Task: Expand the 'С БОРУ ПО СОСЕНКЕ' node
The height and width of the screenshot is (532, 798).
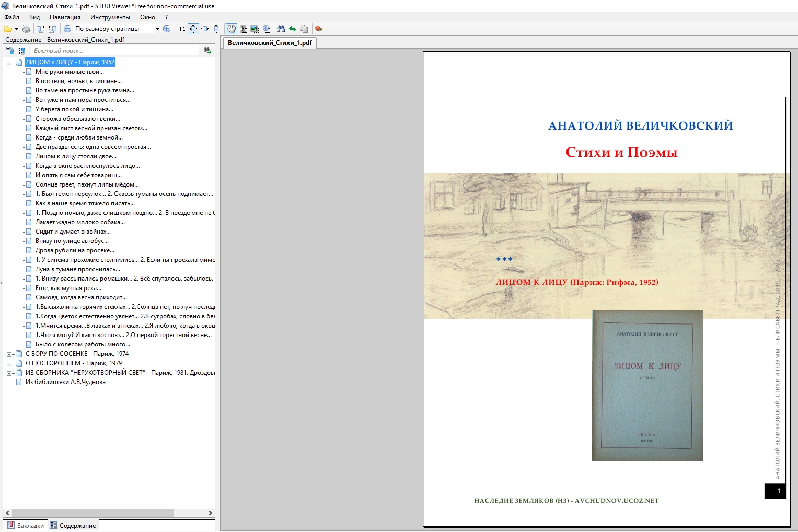Action: tap(9, 354)
